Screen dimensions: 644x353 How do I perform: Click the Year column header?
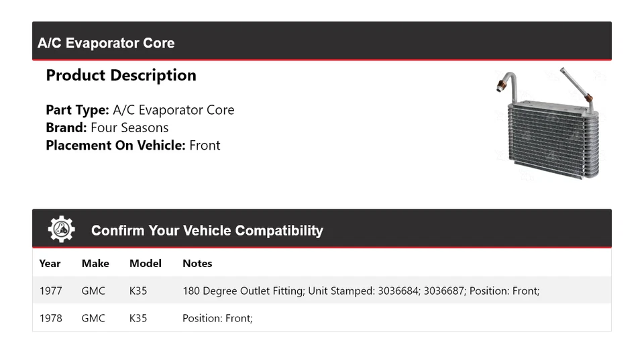[50, 264]
